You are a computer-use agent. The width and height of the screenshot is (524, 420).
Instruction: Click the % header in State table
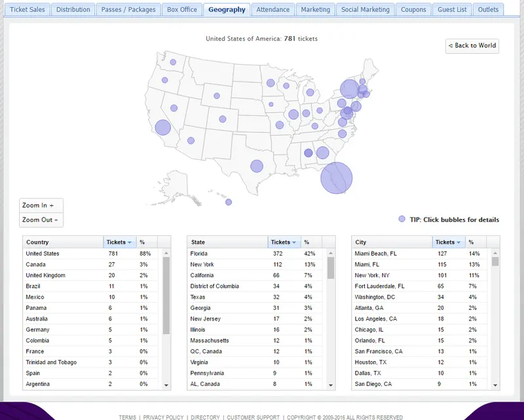pos(311,242)
